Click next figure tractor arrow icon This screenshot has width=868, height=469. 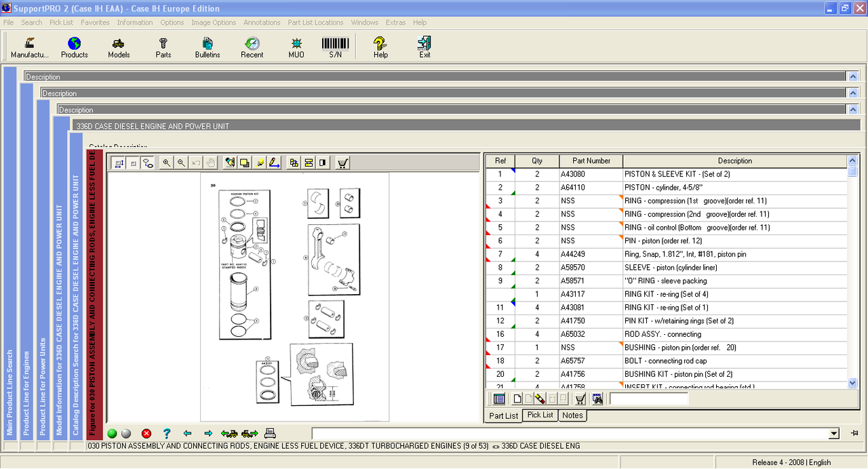tap(250, 434)
